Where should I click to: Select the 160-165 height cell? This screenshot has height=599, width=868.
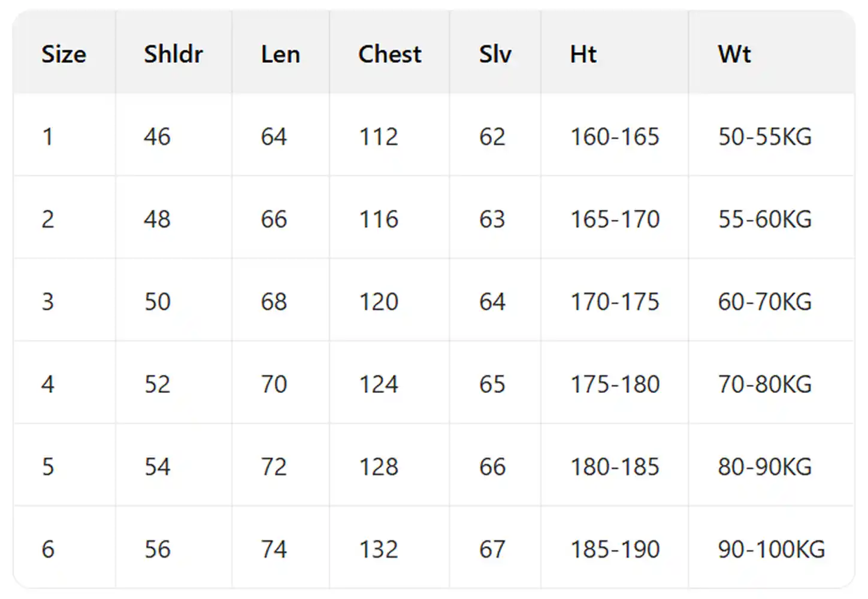[x=614, y=137]
